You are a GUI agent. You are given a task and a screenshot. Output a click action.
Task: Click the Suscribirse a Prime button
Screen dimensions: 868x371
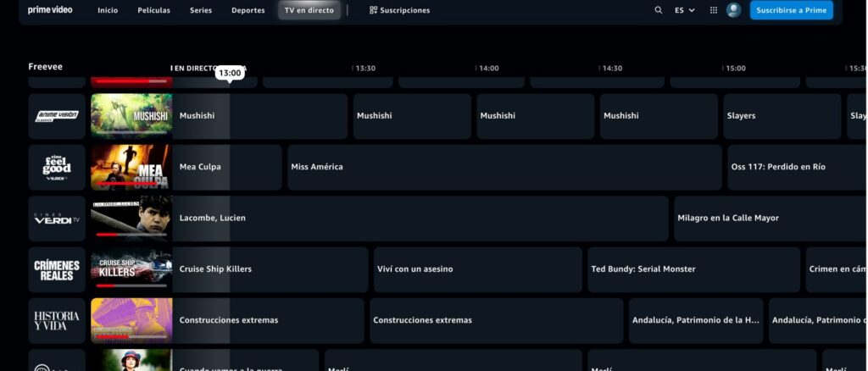coord(791,10)
